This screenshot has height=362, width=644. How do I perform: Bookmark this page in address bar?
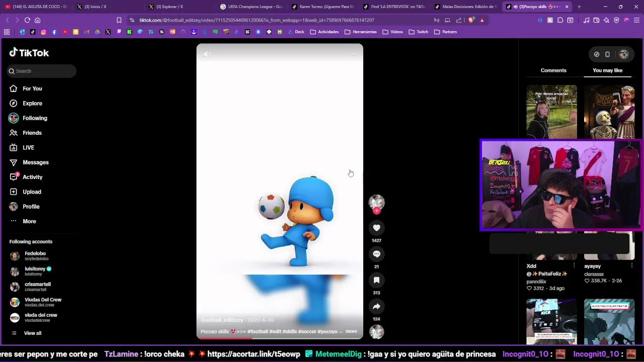click(x=119, y=20)
